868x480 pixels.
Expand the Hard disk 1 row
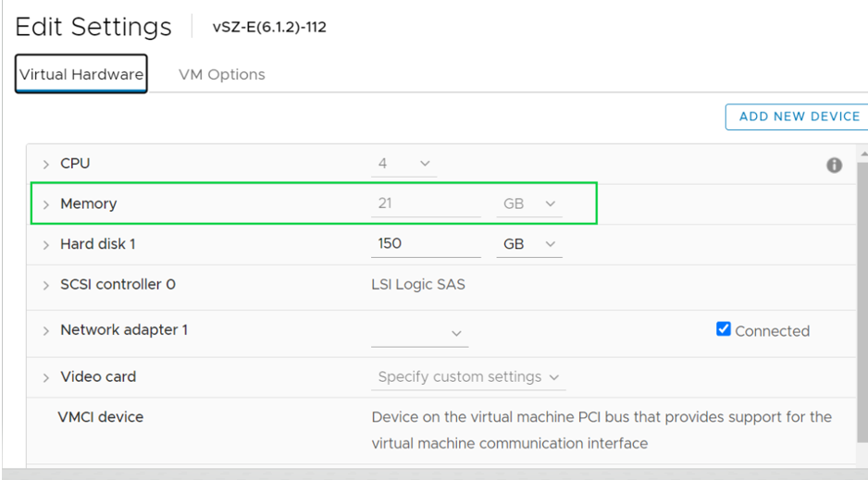46,245
